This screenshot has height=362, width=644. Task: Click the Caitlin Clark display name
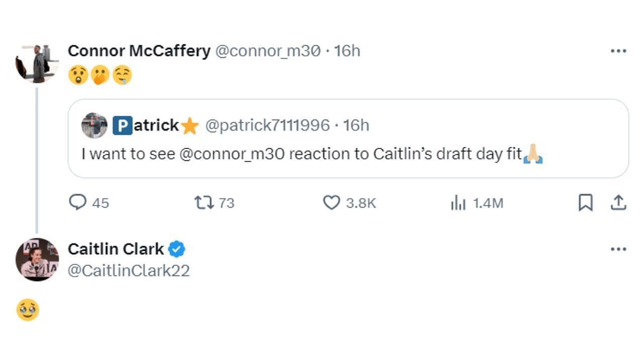(116, 249)
